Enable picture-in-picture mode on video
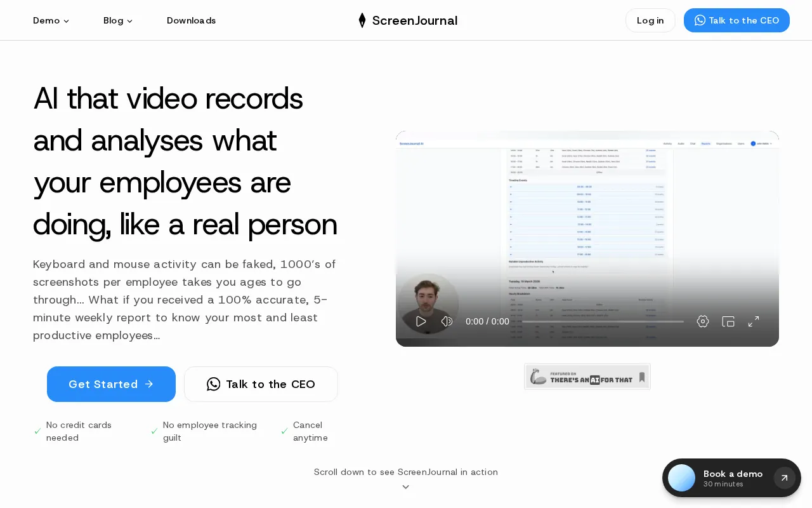Viewport: 812px width, 508px height. [x=728, y=321]
